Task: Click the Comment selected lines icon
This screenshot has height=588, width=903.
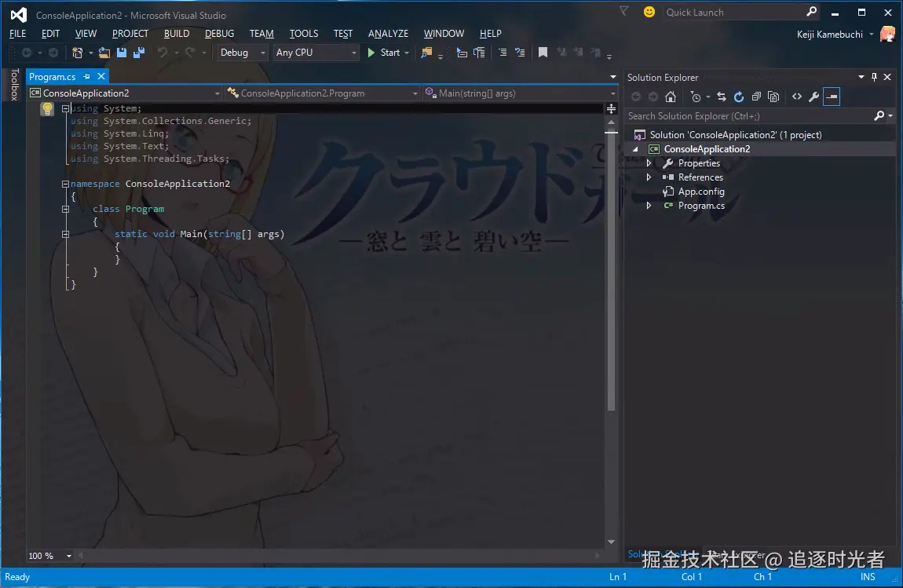Action: coord(503,53)
